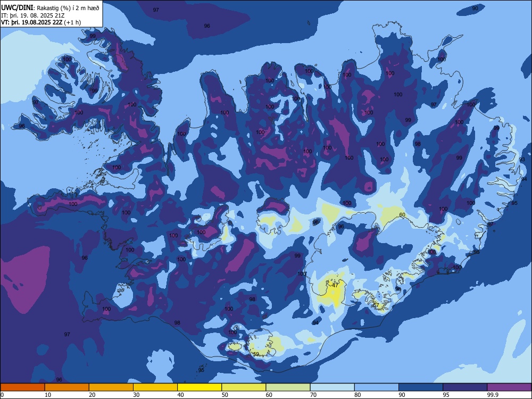This screenshot has height=399, width=532.
Task: Select the light blue 80–90 legend swatch
Action: pyautogui.click(x=377, y=387)
